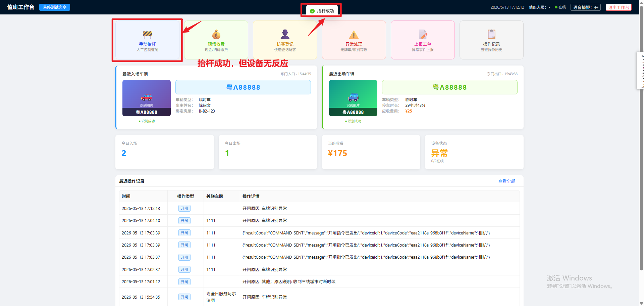Click the entry vehicle recognition photo thumbnail
644x306 pixels.
(x=147, y=98)
